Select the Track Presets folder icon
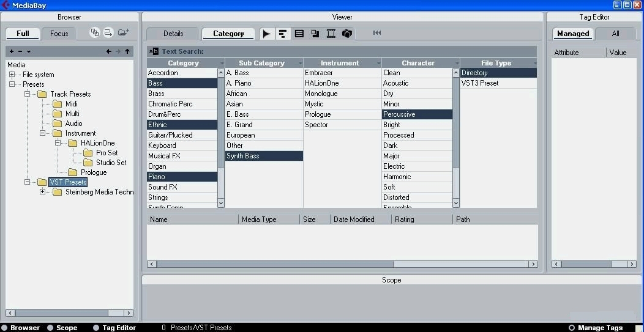This screenshot has width=644, height=332. [x=42, y=94]
